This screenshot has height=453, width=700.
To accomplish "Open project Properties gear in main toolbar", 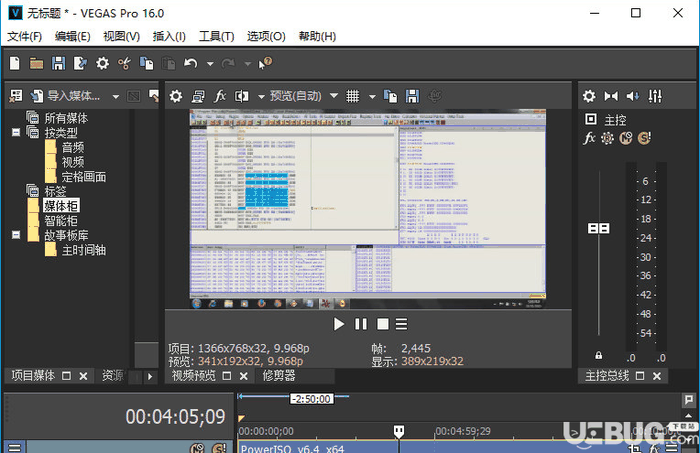I will click(102, 63).
